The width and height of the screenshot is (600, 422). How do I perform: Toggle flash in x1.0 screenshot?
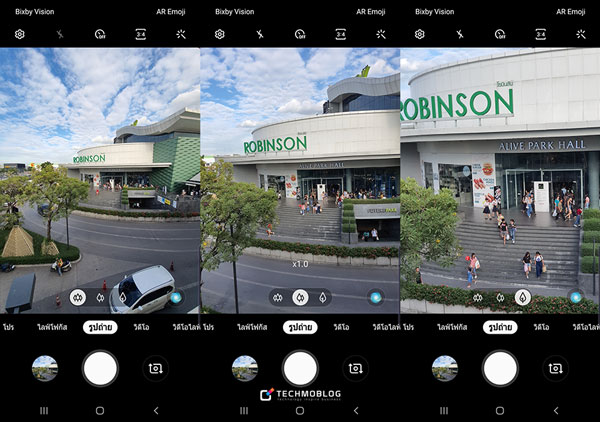(x=260, y=34)
